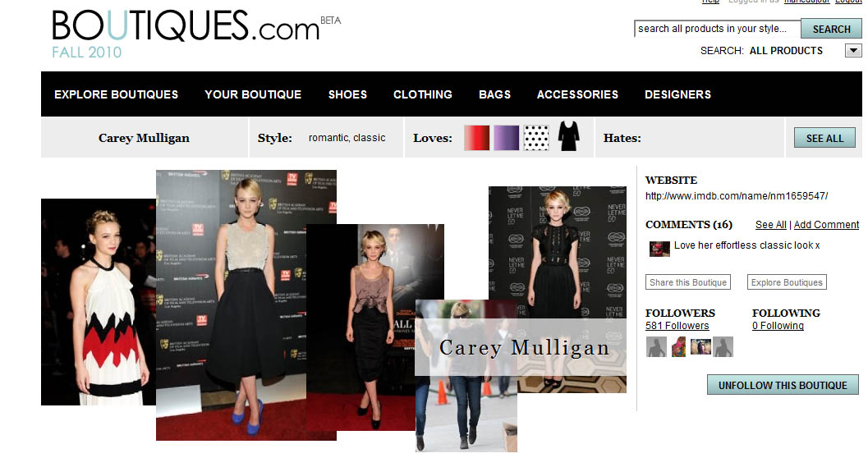Click the Share this Boutique button

click(688, 282)
